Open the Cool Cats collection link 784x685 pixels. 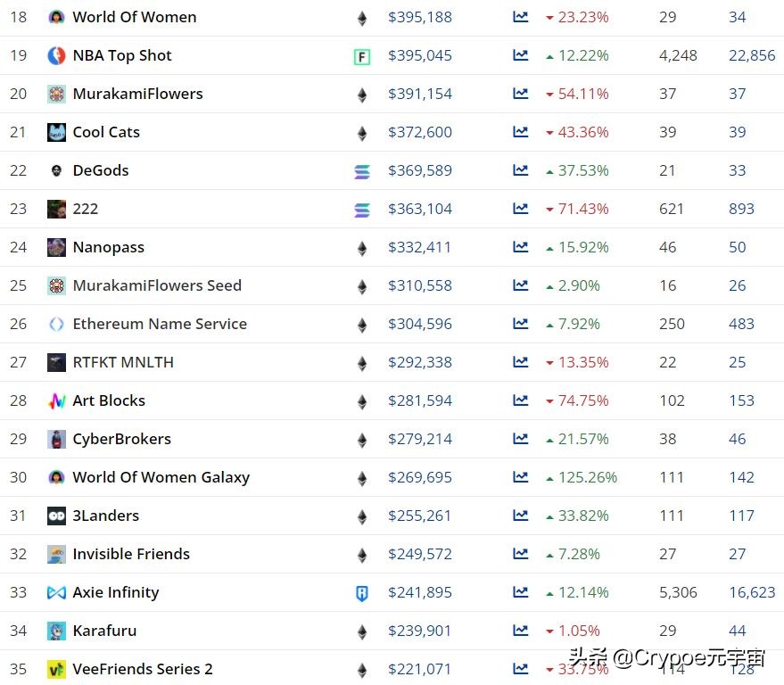tap(106, 132)
